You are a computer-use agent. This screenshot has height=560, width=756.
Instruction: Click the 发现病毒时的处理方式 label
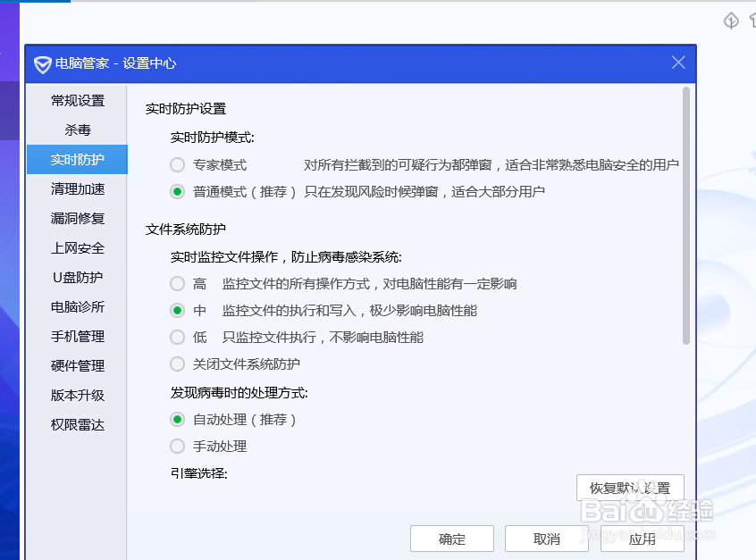tap(239, 393)
